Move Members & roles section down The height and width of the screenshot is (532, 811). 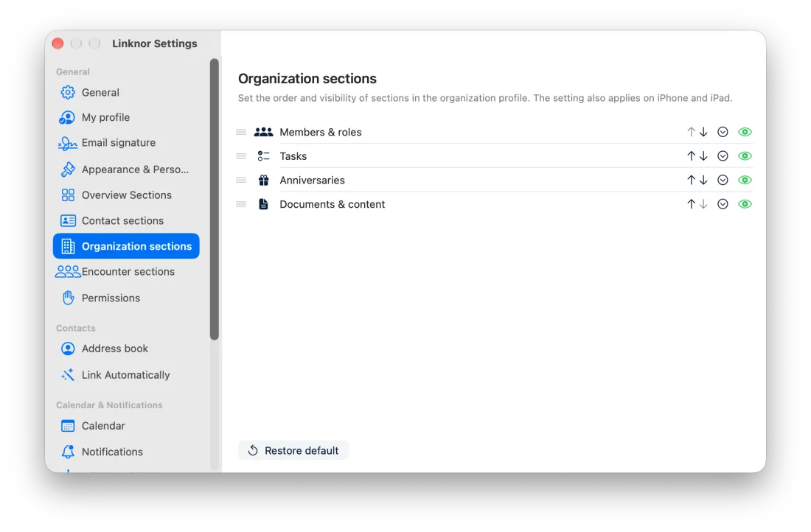pyautogui.click(x=703, y=133)
